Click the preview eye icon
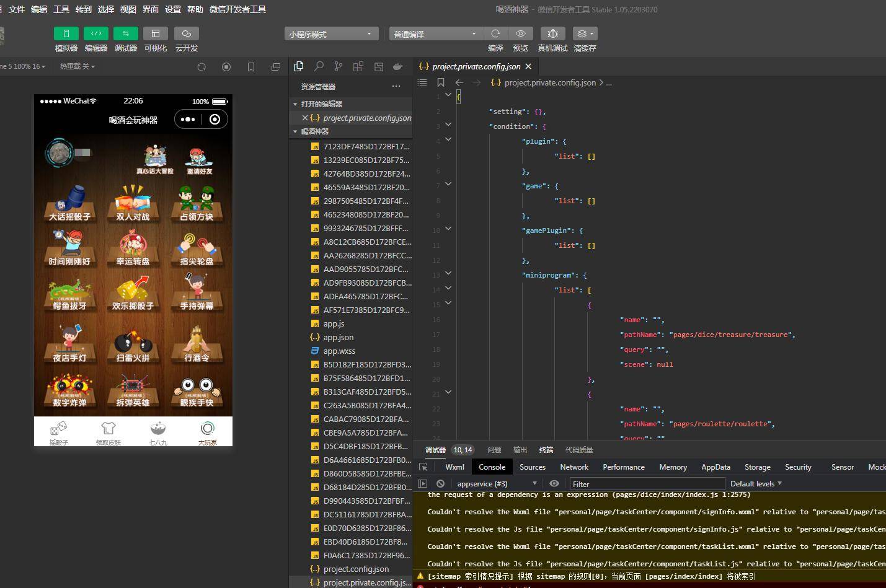 pyautogui.click(x=521, y=33)
